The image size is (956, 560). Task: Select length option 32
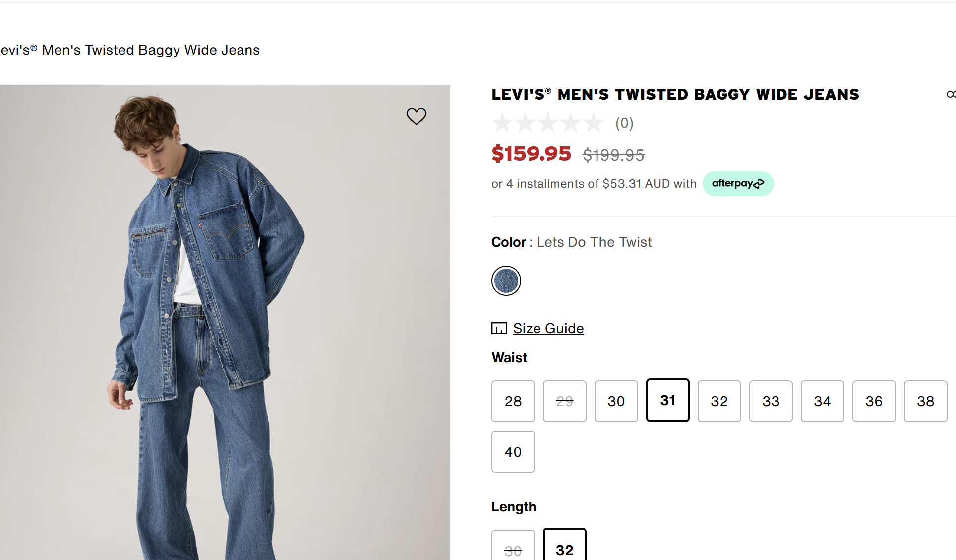(x=564, y=548)
